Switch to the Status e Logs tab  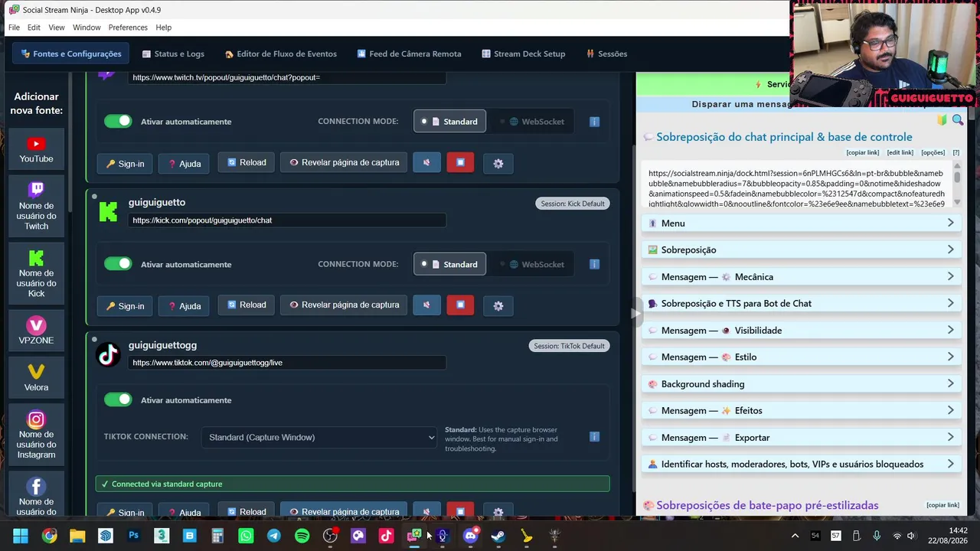click(x=173, y=54)
